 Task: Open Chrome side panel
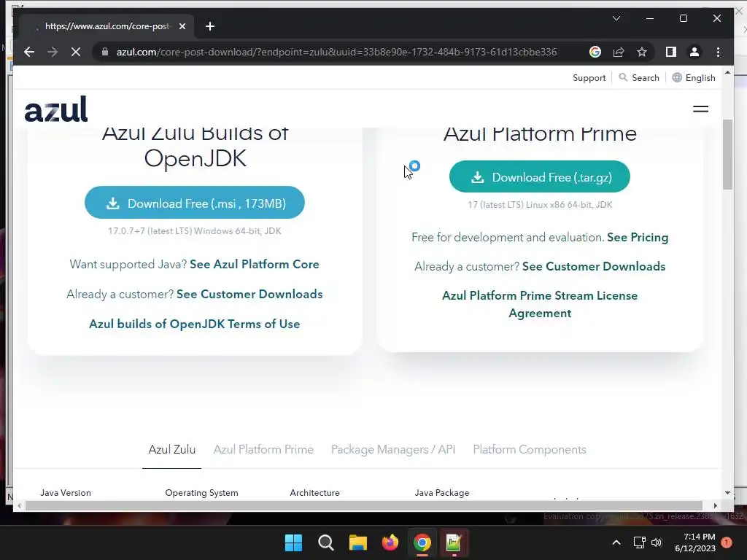click(x=671, y=52)
